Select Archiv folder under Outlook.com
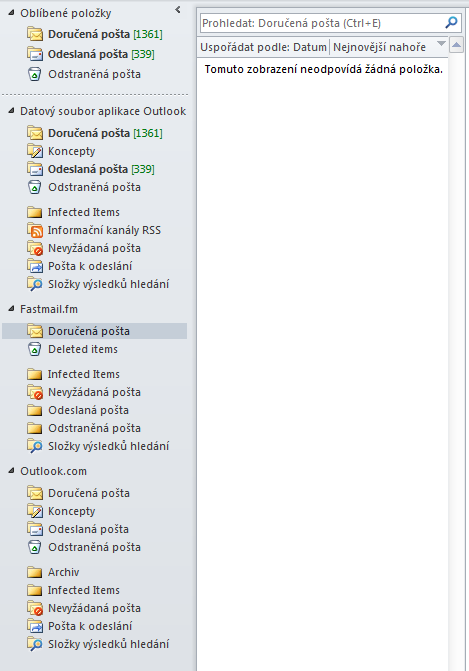Image resolution: width=469 pixels, height=671 pixels. pos(63,572)
